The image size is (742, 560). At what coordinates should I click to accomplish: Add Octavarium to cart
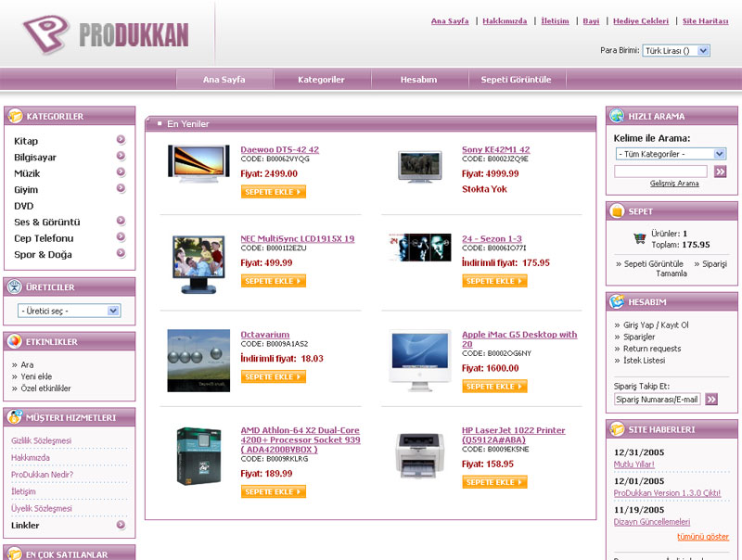point(273,376)
